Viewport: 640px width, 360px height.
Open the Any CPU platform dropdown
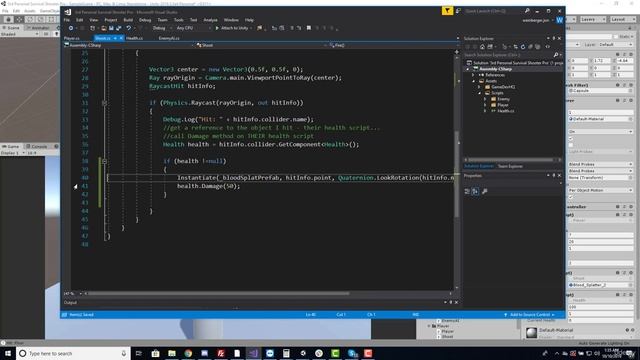[x=194, y=28]
